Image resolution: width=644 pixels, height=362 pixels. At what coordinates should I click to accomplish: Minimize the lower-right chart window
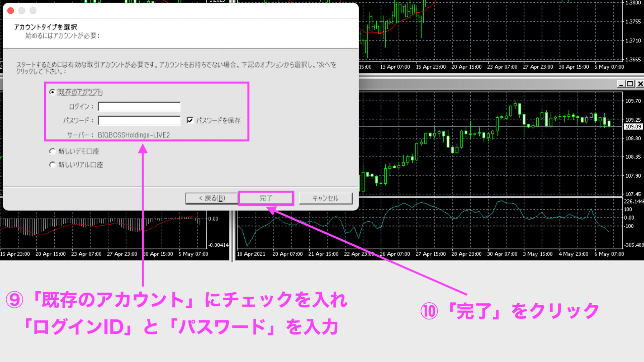[x=621, y=84]
